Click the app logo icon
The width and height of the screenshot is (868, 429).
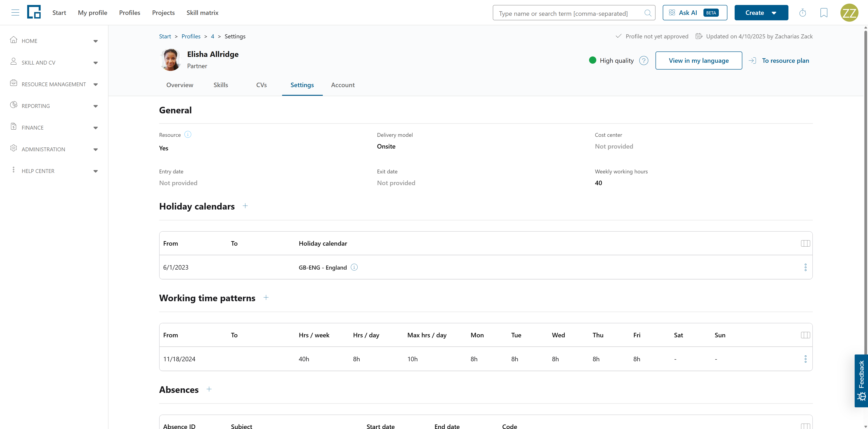click(34, 12)
